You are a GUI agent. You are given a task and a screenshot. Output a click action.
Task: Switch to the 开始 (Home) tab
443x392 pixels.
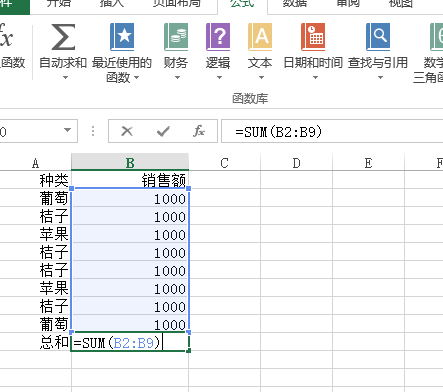click(x=58, y=4)
